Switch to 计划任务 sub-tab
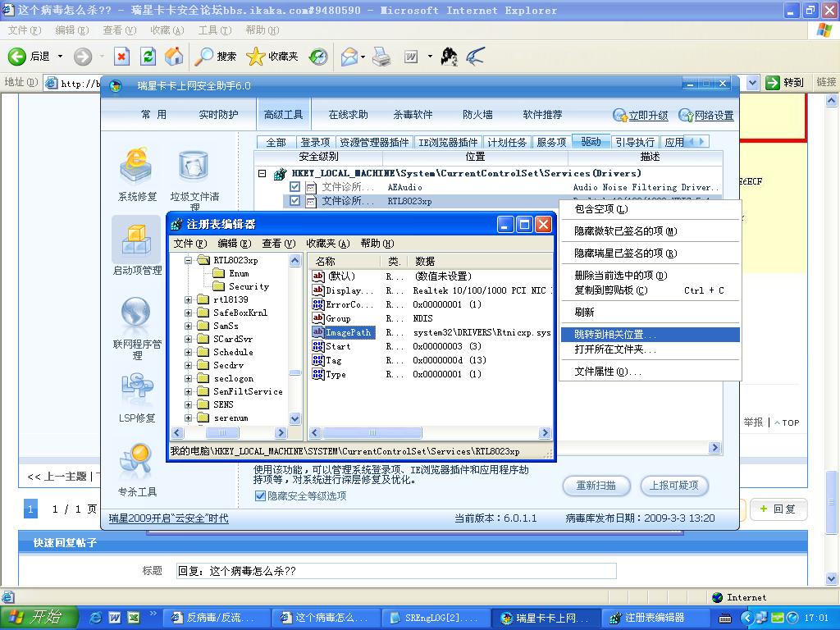Screen dimensions: 840x630 click(507, 142)
